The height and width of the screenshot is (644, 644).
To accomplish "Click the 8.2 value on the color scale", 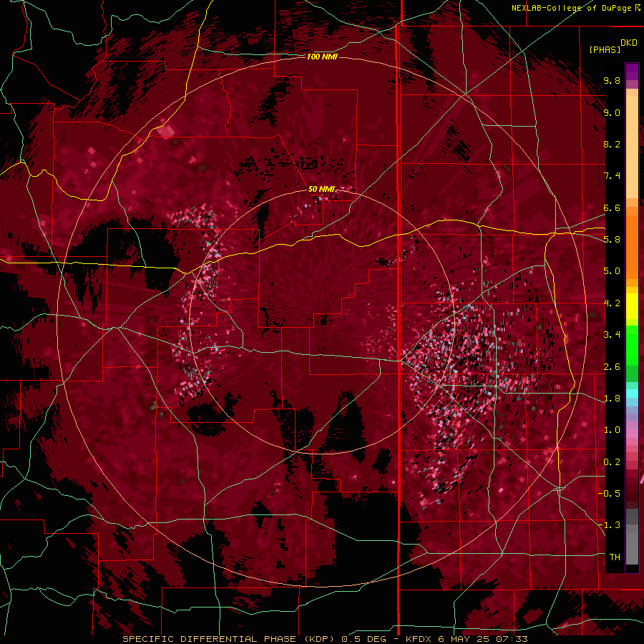I will [612, 144].
